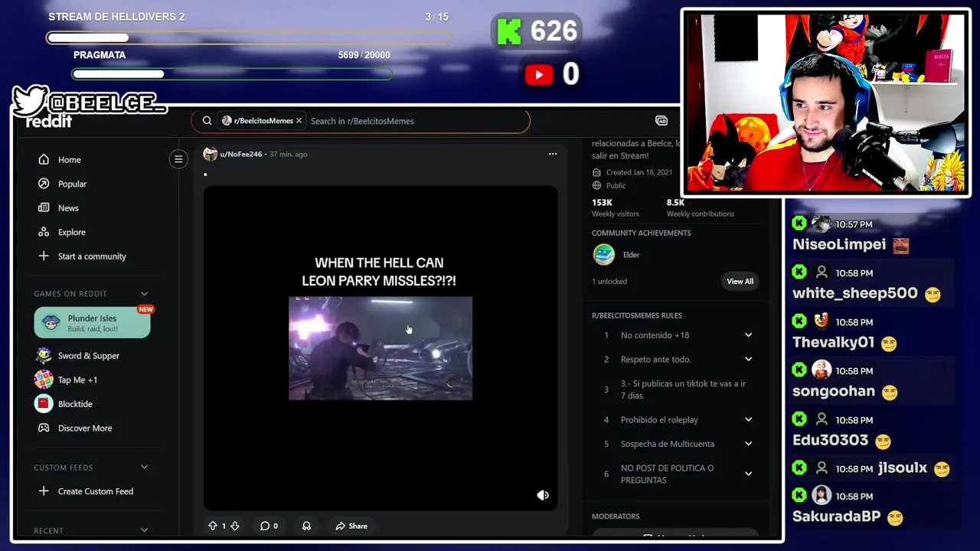Click the Elder achievement badge
This screenshot has height=551, width=980.
[604, 255]
